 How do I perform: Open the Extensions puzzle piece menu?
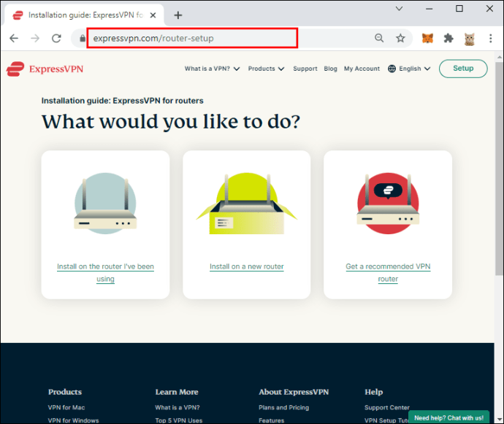coord(448,38)
